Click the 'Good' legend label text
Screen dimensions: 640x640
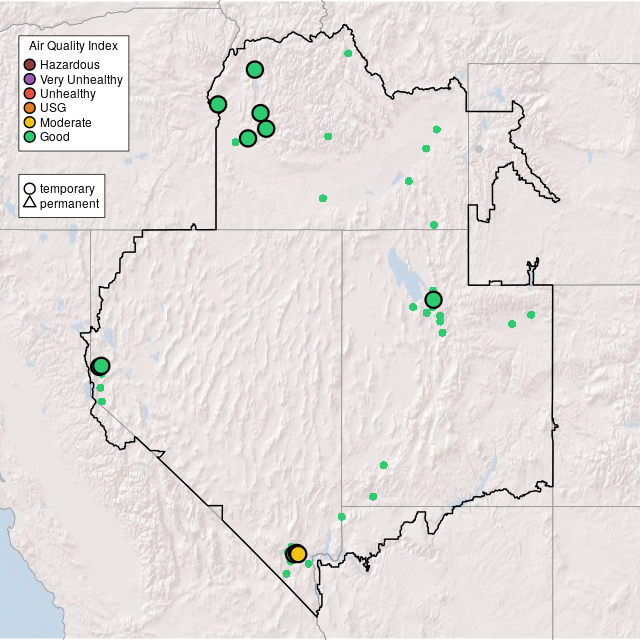click(55, 136)
